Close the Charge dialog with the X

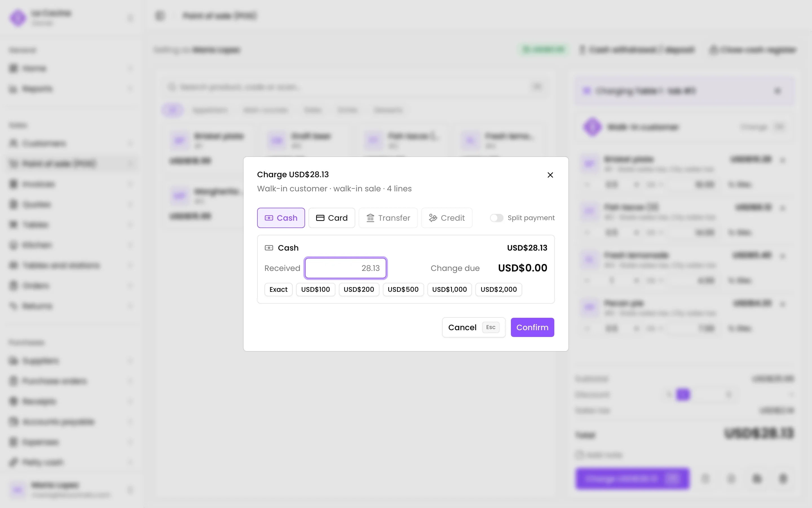pos(550,175)
